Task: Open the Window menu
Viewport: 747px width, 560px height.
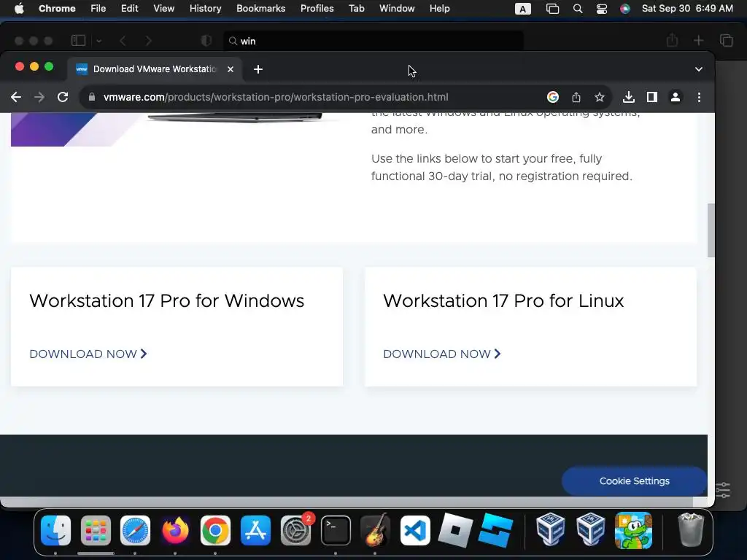Action: (x=397, y=9)
